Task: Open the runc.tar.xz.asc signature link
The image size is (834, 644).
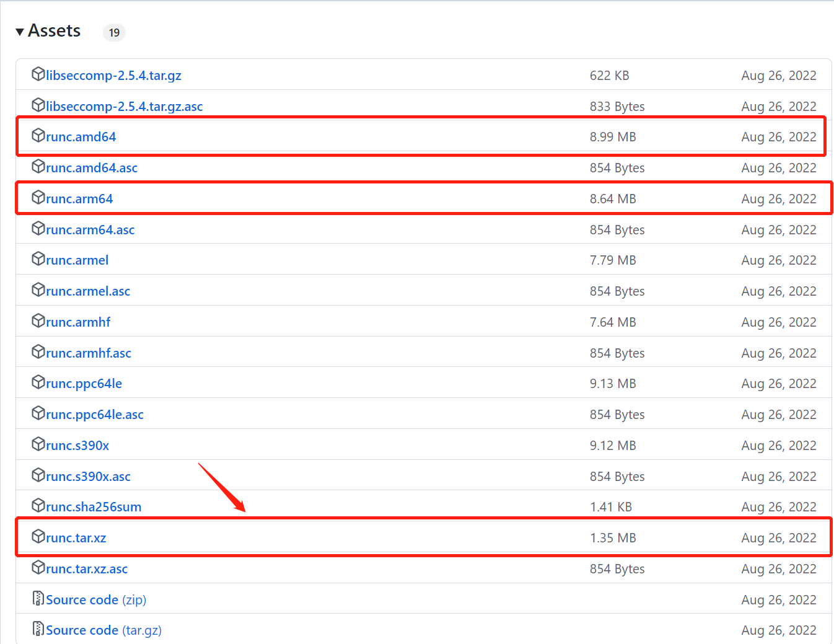Action: [x=87, y=569]
